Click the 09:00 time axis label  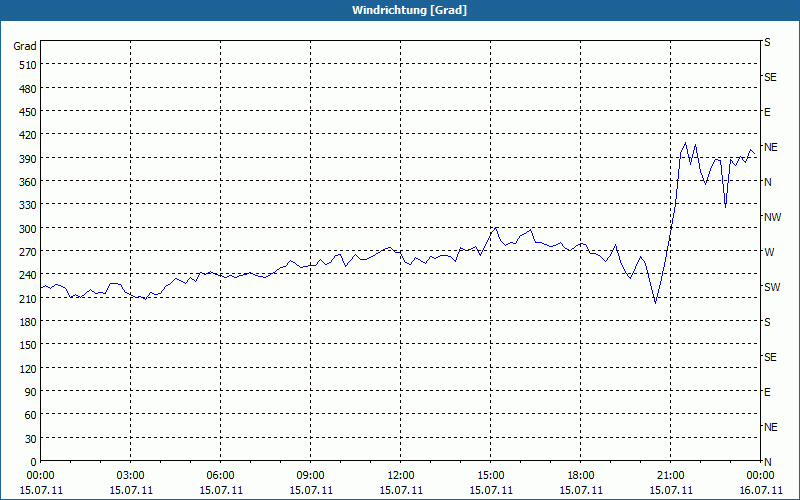[x=310, y=476]
